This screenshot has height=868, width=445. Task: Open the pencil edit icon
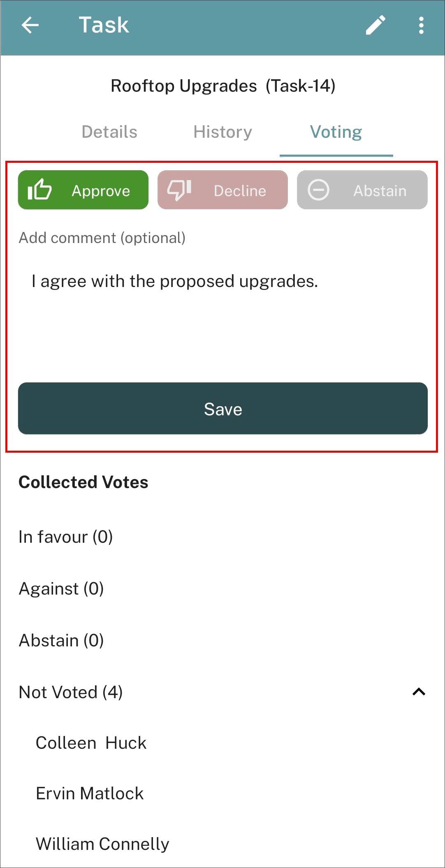coord(375,25)
